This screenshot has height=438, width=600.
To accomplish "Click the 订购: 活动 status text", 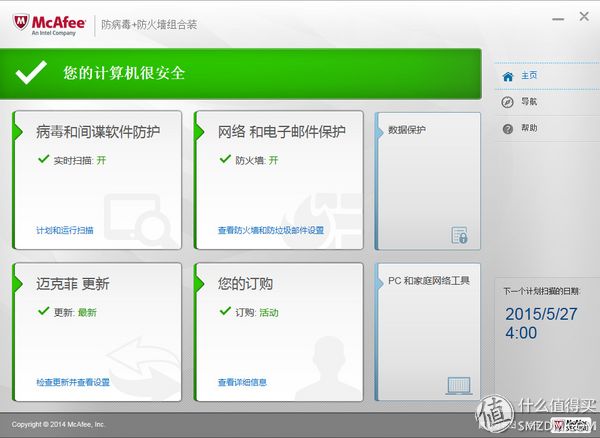I will [257, 313].
